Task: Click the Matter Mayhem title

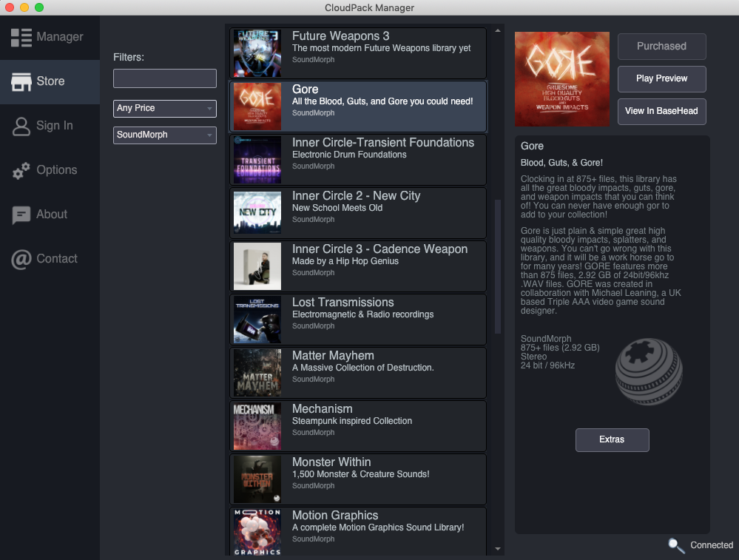Action: [x=333, y=355]
